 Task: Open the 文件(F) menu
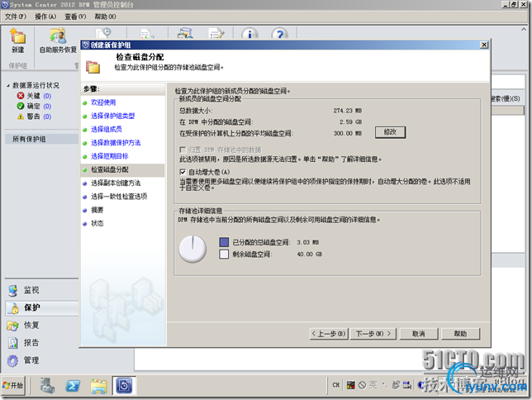tap(16, 17)
